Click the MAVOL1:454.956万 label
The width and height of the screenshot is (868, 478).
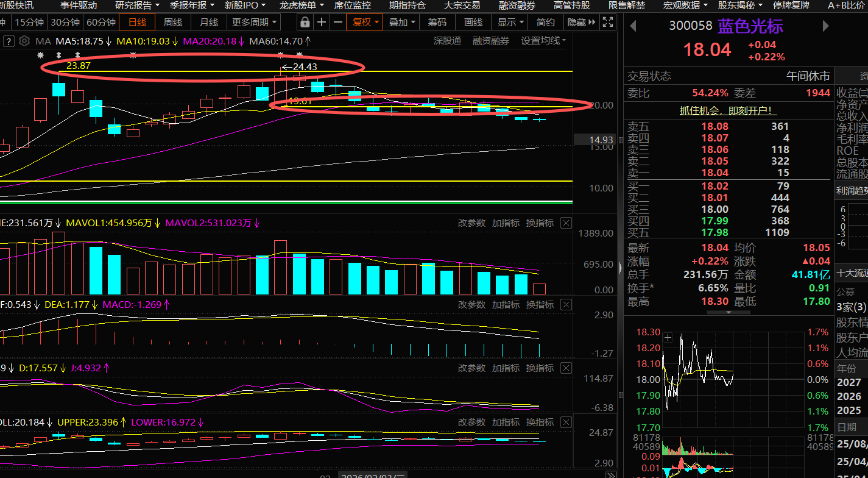click(113, 223)
